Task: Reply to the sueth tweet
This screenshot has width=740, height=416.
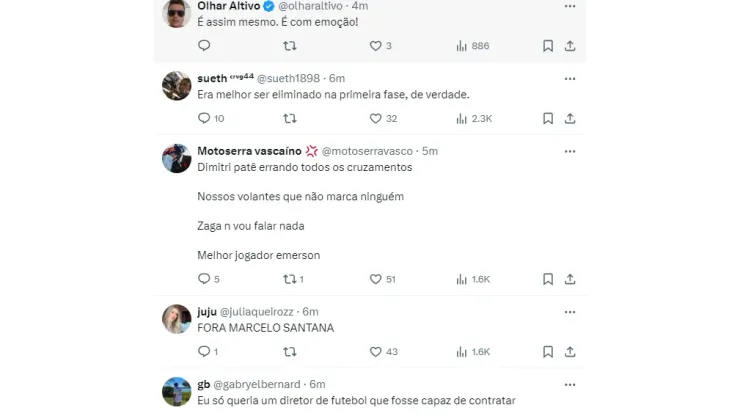Action: [204, 119]
